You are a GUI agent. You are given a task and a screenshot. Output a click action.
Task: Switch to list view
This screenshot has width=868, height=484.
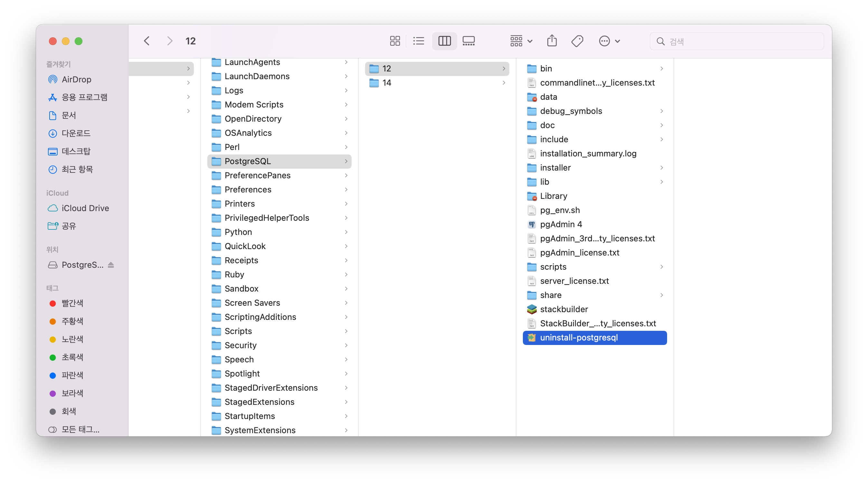pyautogui.click(x=419, y=41)
